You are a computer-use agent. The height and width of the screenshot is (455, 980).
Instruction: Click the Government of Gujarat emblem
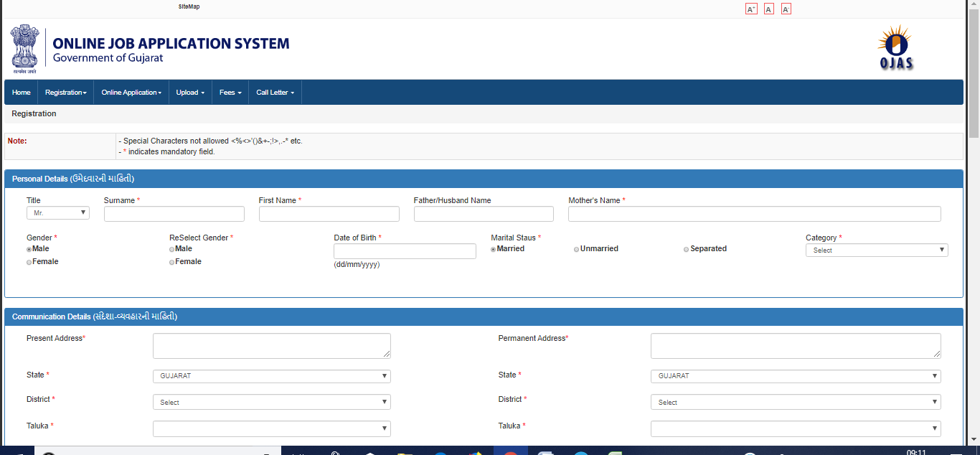(x=25, y=47)
